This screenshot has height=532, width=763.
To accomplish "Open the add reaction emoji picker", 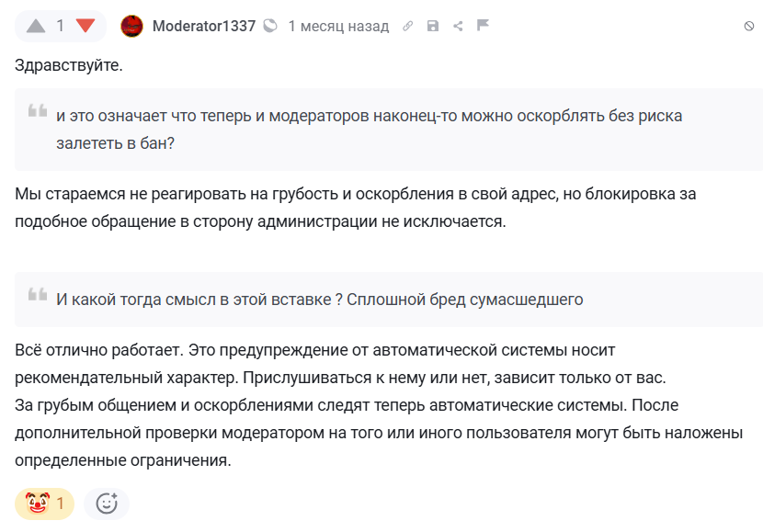I will 107,504.
